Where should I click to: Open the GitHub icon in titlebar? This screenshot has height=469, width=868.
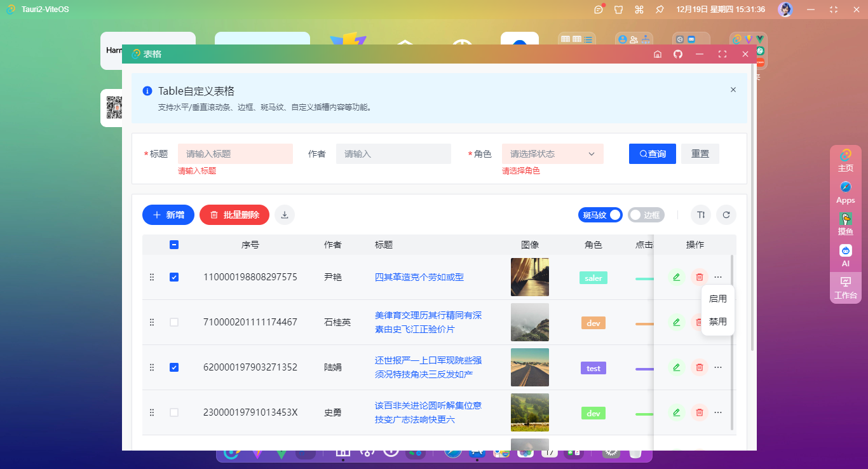[677, 54]
